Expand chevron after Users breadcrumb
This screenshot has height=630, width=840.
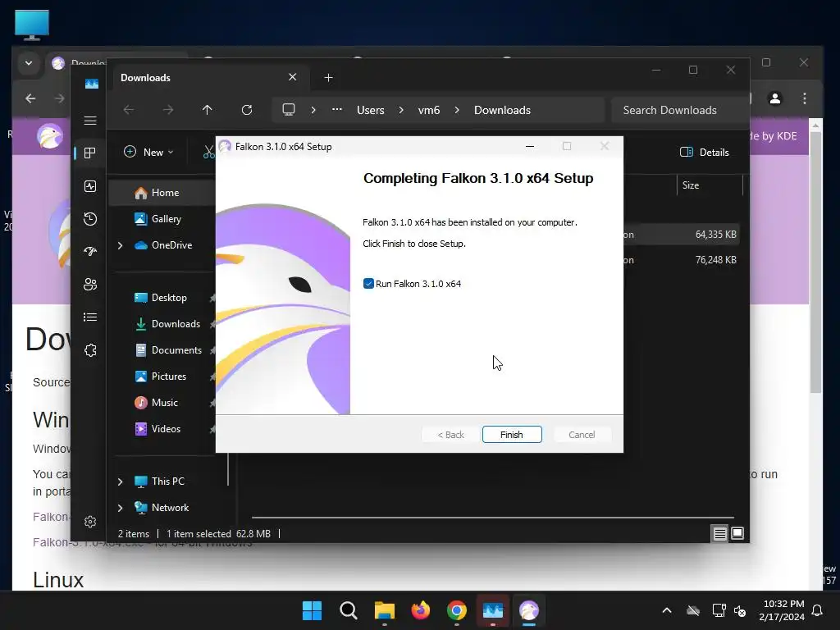coord(400,110)
